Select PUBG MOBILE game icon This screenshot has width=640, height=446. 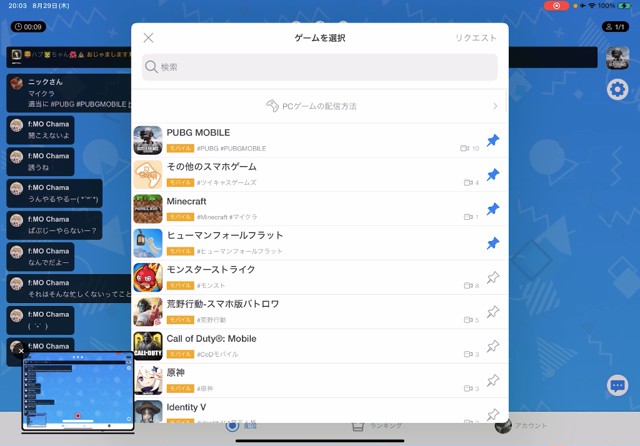click(x=148, y=140)
